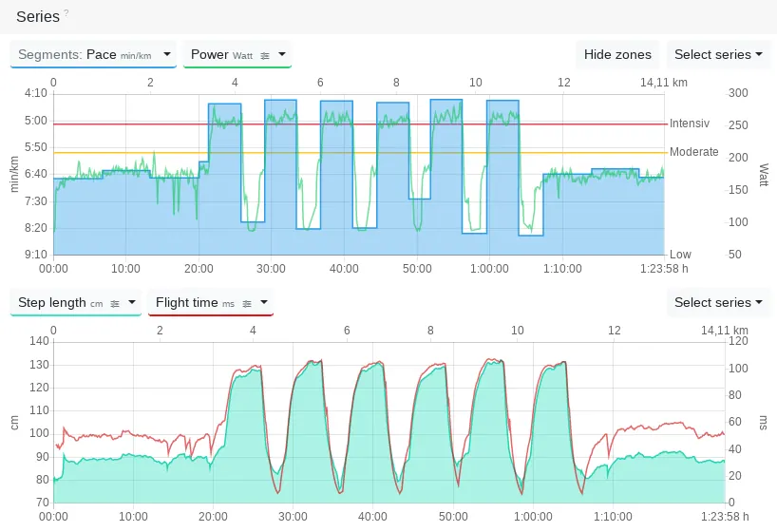777x532 pixels.
Task: Click 1:23:58 h label on lower chart
Action: coord(725,517)
